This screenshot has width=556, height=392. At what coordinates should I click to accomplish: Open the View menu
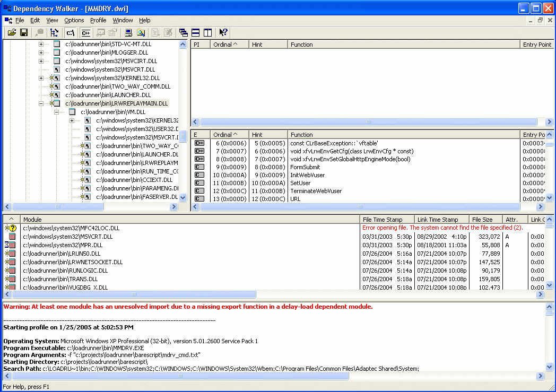click(52, 20)
